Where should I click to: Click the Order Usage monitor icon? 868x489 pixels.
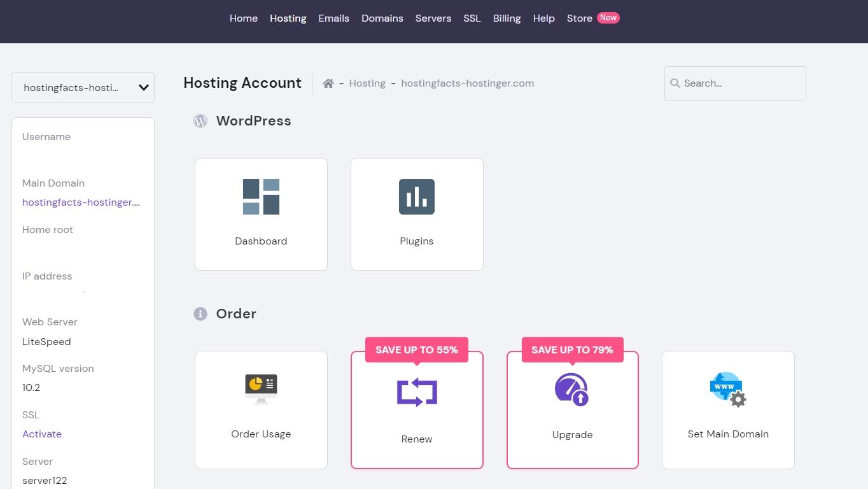pyautogui.click(x=261, y=389)
